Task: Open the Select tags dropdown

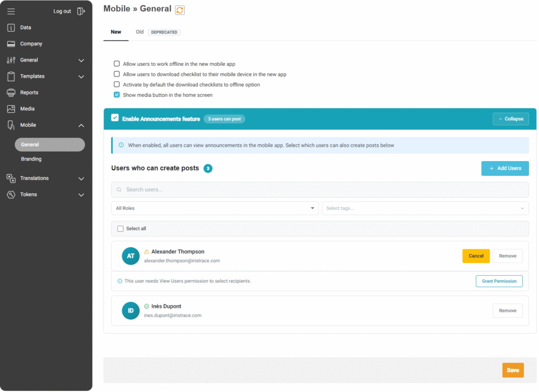Action: tap(425, 208)
